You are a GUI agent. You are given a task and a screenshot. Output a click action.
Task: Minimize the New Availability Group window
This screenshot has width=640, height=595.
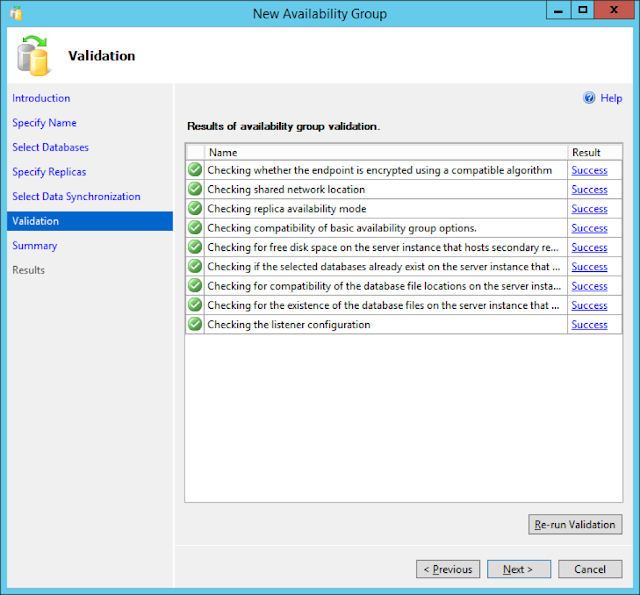pyautogui.click(x=558, y=10)
